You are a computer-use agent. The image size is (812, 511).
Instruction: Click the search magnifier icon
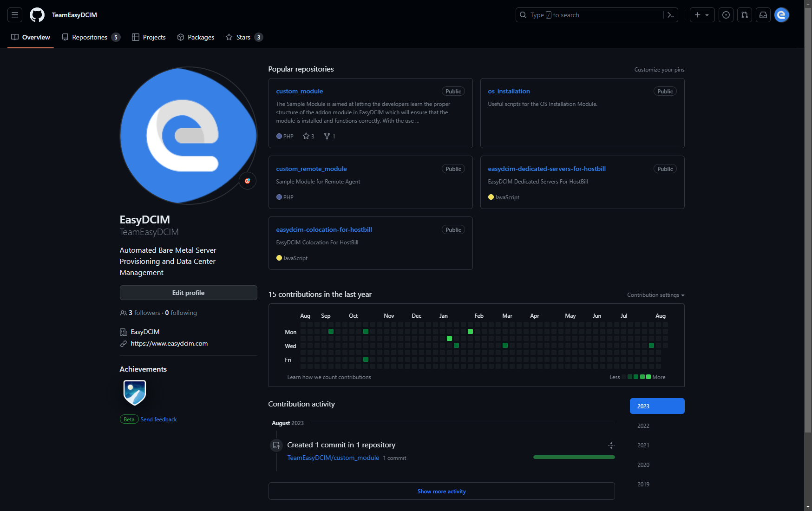tap(523, 15)
